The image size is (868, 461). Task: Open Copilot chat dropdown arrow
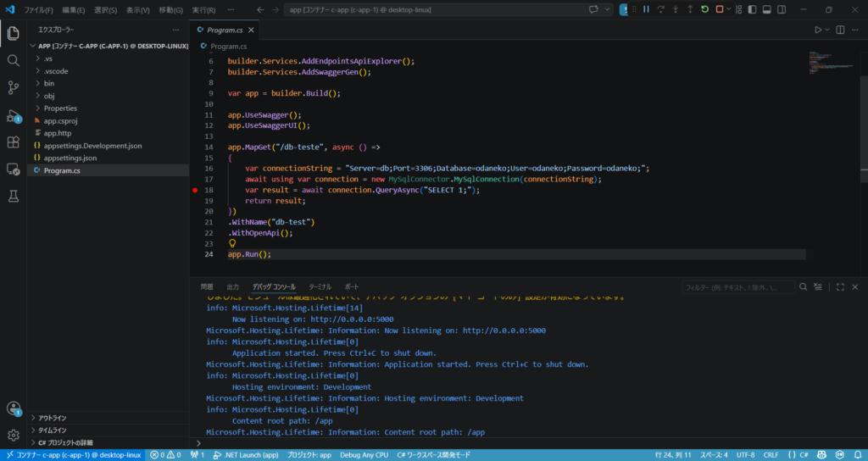tap(607, 10)
